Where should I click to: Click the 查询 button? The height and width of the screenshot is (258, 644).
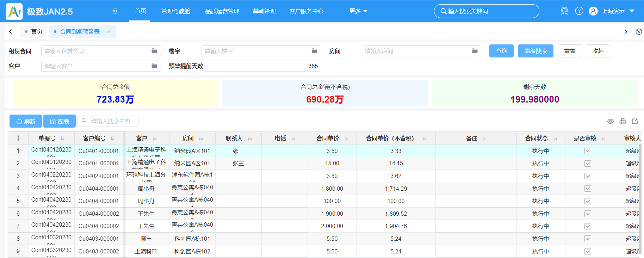point(501,51)
